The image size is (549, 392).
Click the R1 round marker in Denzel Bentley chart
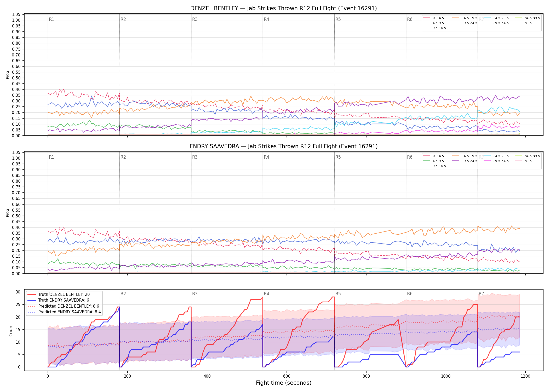[52, 19]
